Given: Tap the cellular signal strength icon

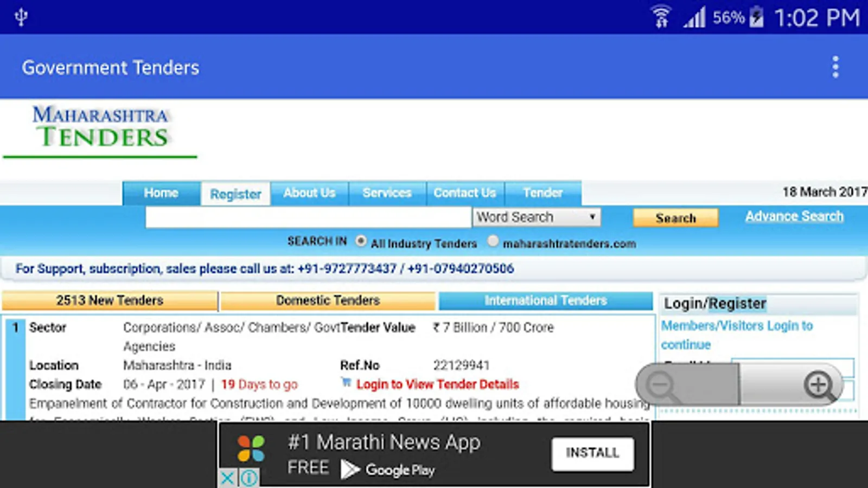Looking at the screenshot, I should pyautogui.click(x=694, y=17).
